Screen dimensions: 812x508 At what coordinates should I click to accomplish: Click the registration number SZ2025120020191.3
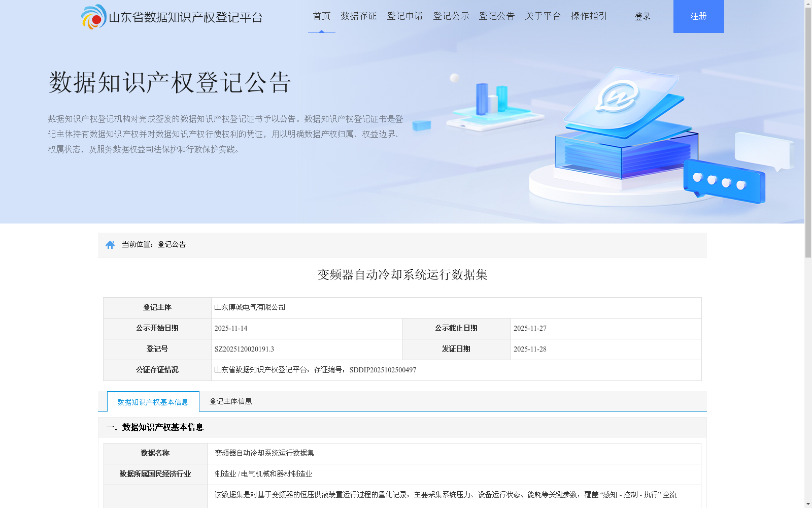[244, 349]
